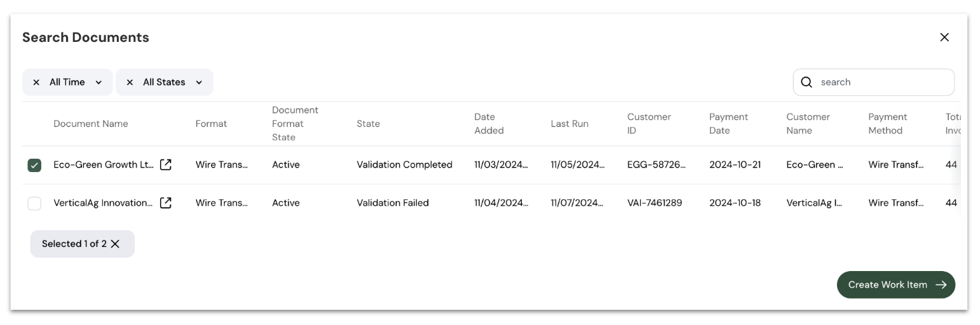This screenshot has height=325, width=980.
Task: Click payment date 2024-10-21
Action: [735, 164]
